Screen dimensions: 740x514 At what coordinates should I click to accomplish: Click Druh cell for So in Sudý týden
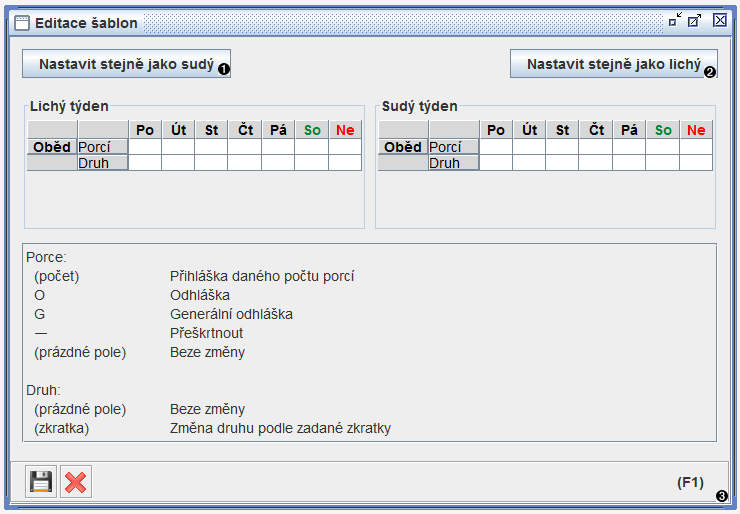pyautogui.click(x=662, y=163)
